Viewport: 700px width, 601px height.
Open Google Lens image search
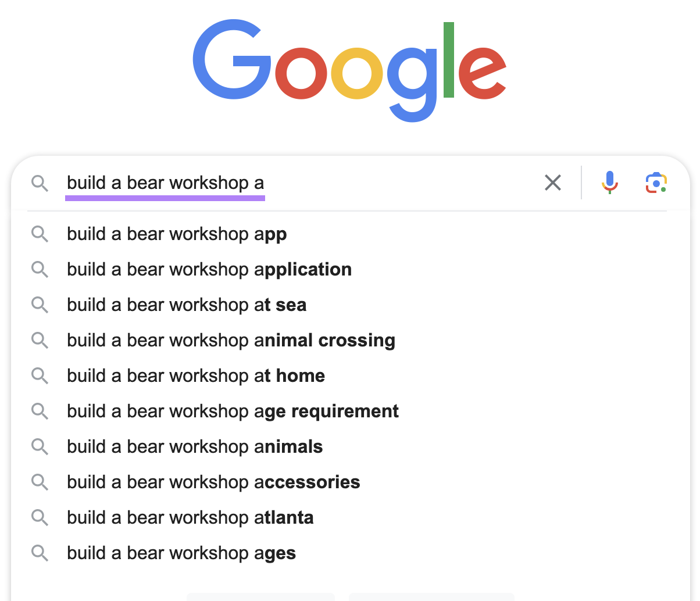(656, 183)
